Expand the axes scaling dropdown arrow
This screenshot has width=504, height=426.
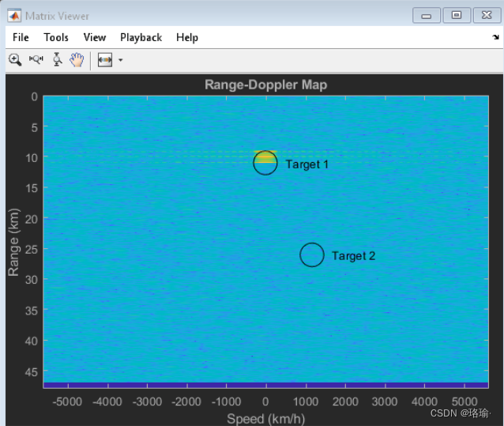121,60
